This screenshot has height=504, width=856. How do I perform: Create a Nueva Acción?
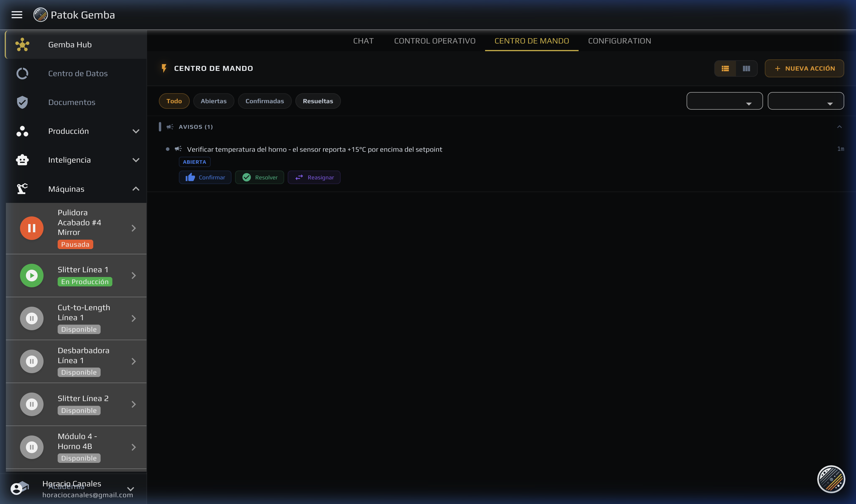[804, 69]
